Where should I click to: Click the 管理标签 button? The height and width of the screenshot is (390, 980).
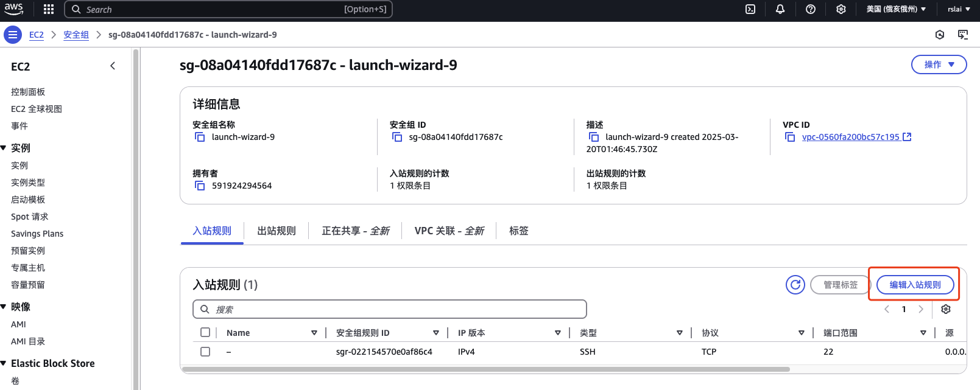[x=841, y=285]
